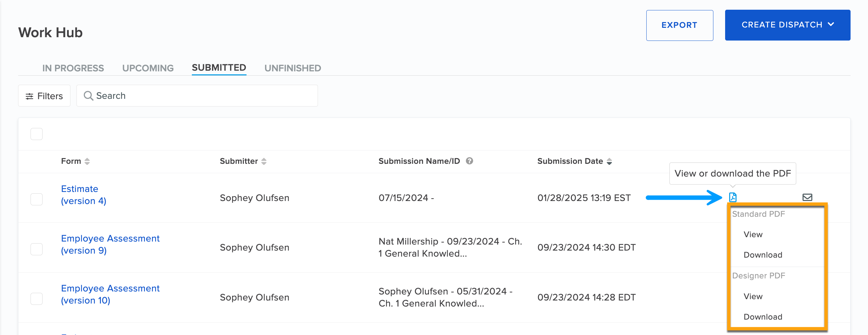
Task: Toggle the select-all checkbox
Action: tap(37, 134)
